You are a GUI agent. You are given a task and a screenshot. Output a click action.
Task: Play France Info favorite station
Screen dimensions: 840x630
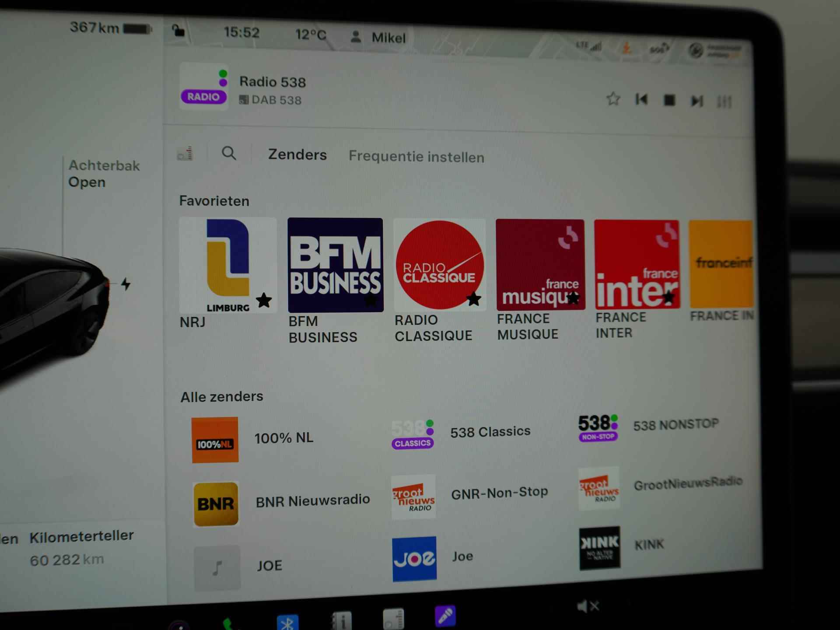721,264
